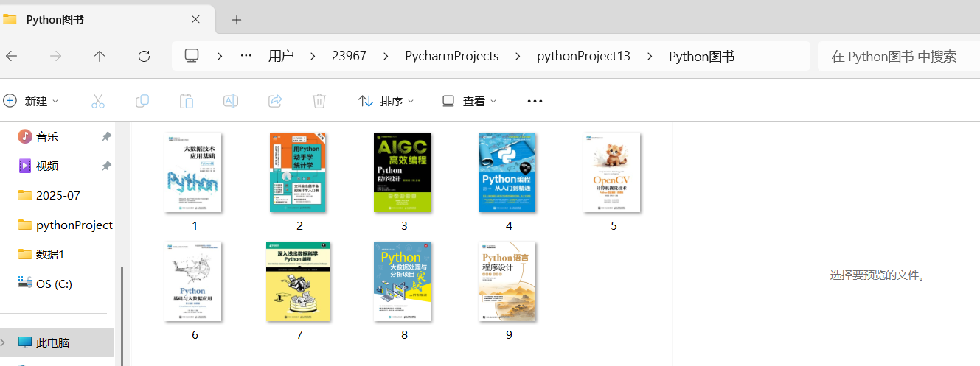Select book cover 6 Python基础与大数据应用
Image resolution: width=980 pixels, height=366 pixels.
(193, 281)
